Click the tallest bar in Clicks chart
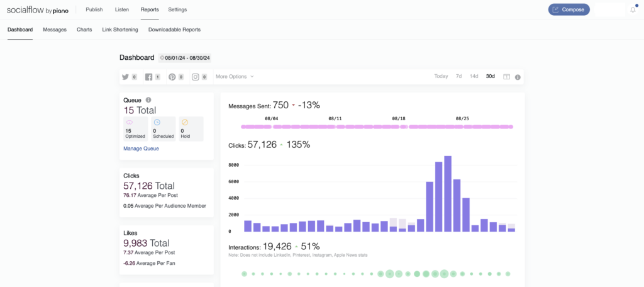 tap(448, 194)
